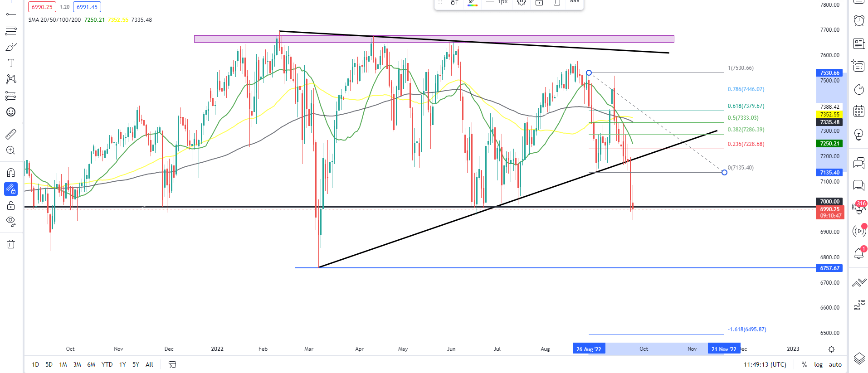Open the Fibonacci retracement tools
868x373 pixels.
[x=11, y=30]
